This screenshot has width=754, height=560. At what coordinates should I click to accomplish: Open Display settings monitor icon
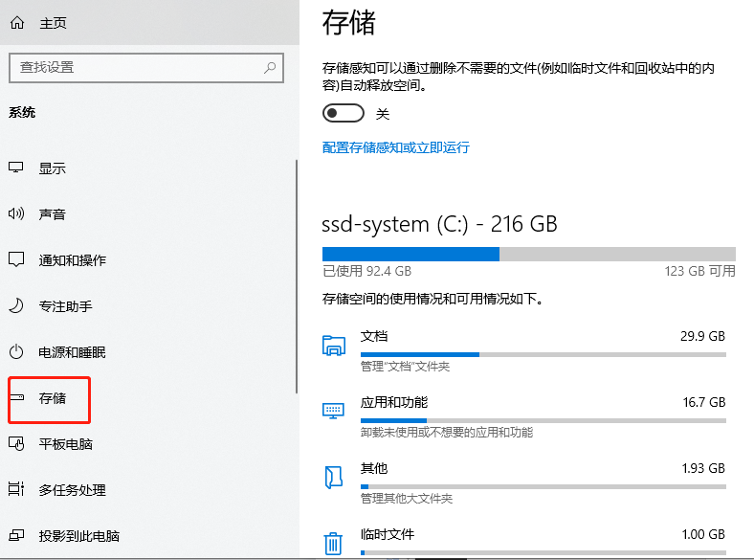pyautogui.click(x=16, y=168)
